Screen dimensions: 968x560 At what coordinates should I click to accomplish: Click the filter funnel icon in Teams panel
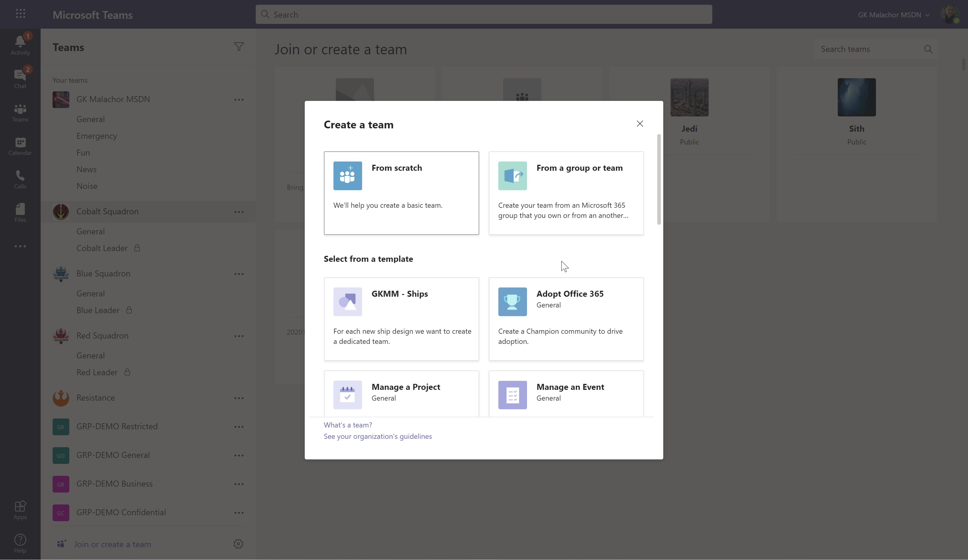pos(238,47)
